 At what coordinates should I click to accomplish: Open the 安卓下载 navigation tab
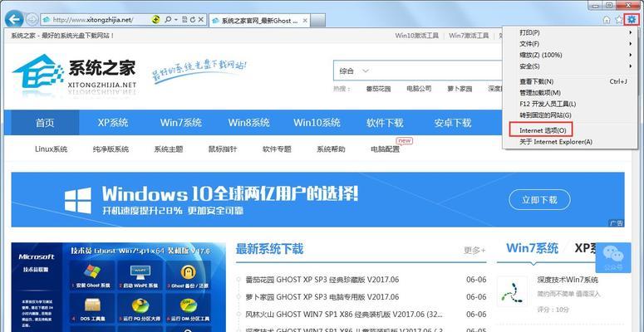(x=453, y=123)
